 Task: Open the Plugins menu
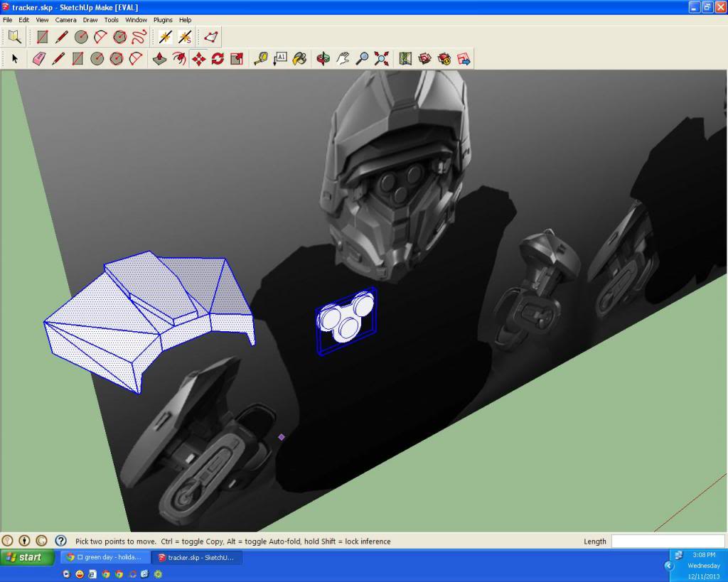pos(163,20)
